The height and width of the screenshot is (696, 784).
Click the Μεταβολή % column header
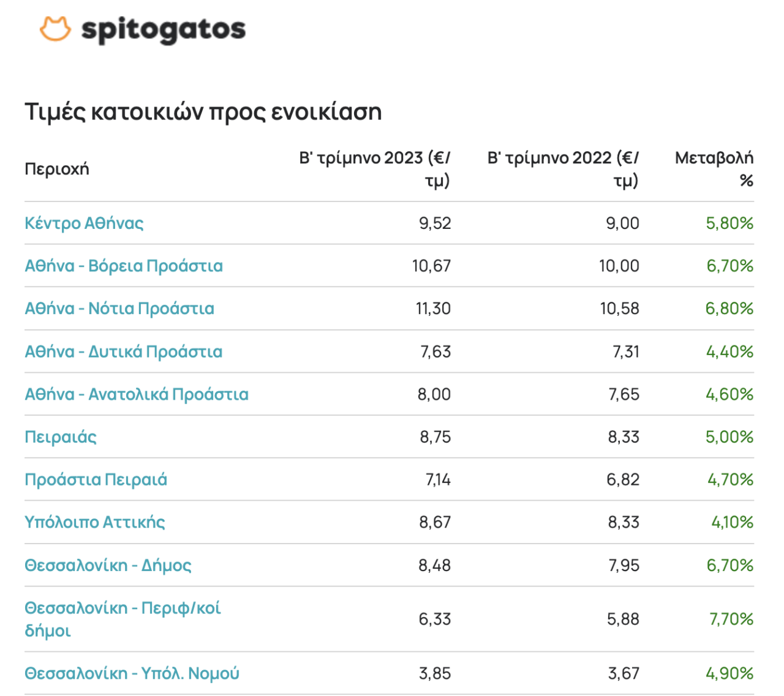tap(714, 169)
